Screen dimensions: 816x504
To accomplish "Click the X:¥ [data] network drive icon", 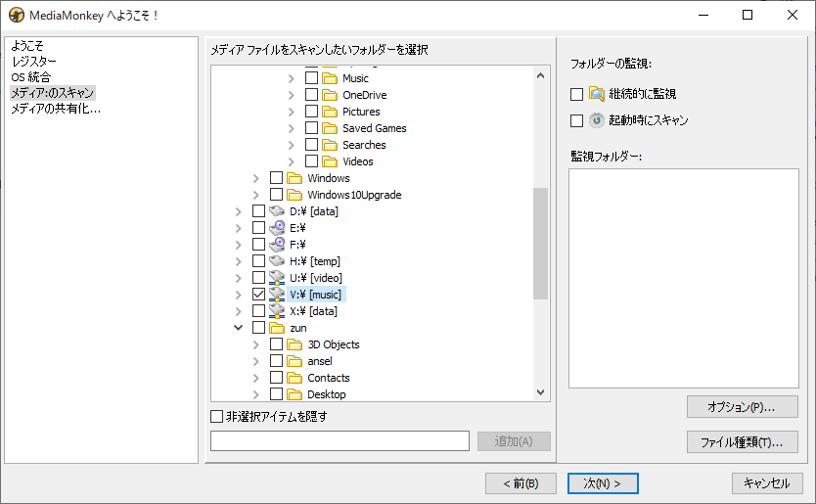I will pyautogui.click(x=277, y=311).
